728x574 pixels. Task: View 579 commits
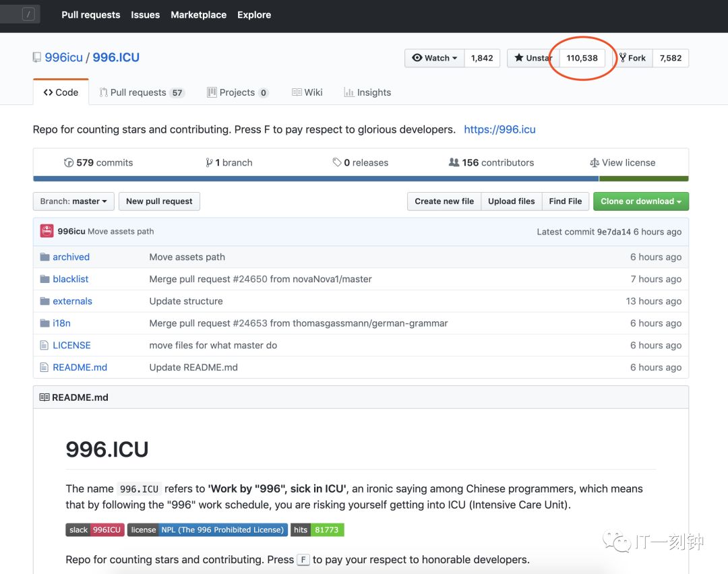point(98,162)
